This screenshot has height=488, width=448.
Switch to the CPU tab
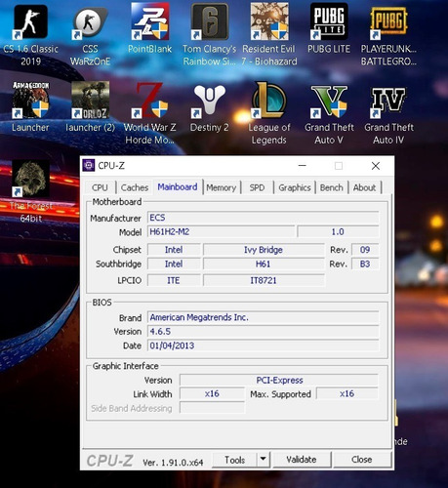100,187
